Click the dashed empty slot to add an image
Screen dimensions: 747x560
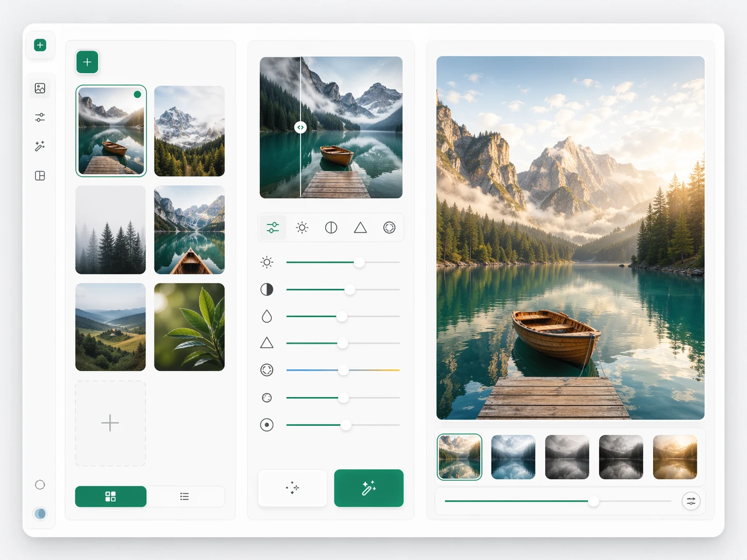110,423
